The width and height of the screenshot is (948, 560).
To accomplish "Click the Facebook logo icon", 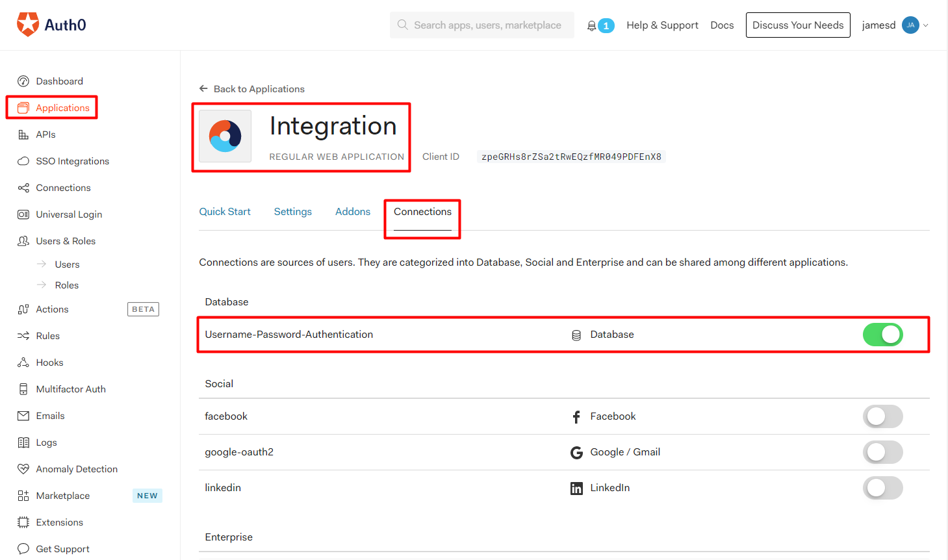I will (x=576, y=416).
